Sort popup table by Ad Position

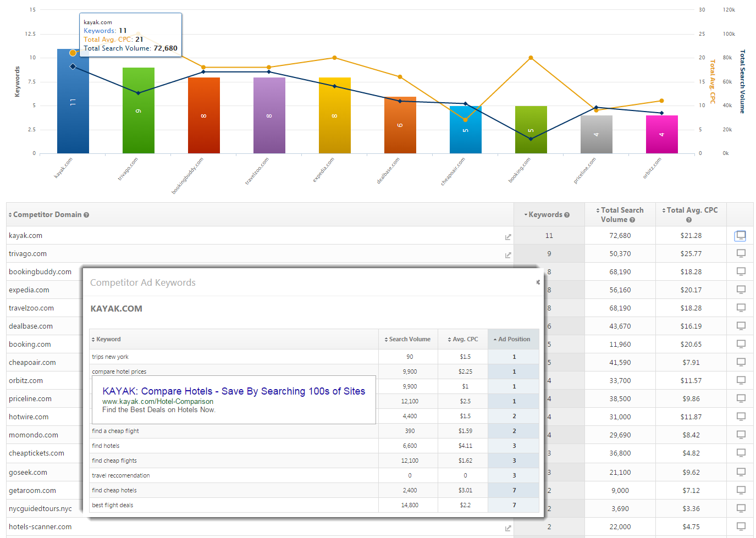pos(514,340)
